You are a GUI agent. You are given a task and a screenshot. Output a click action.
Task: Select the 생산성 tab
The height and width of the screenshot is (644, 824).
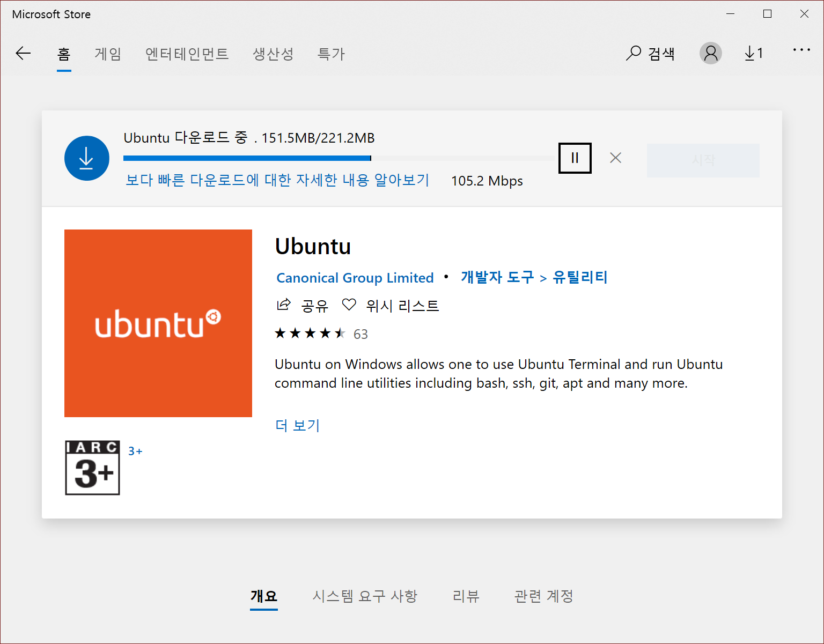pyautogui.click(x=273, y=54)
